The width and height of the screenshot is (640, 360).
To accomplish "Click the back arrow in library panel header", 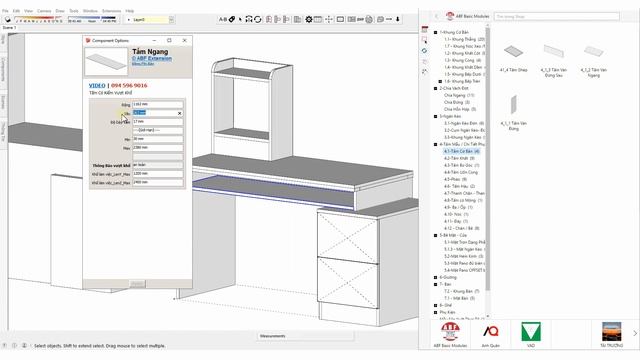I will (x=436, y=16).
